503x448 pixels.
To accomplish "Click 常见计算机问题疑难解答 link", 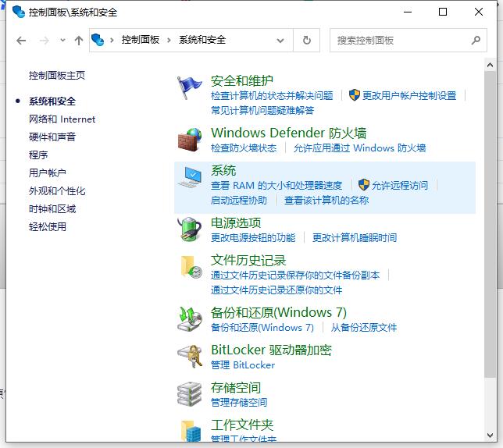I will [262, 110].
